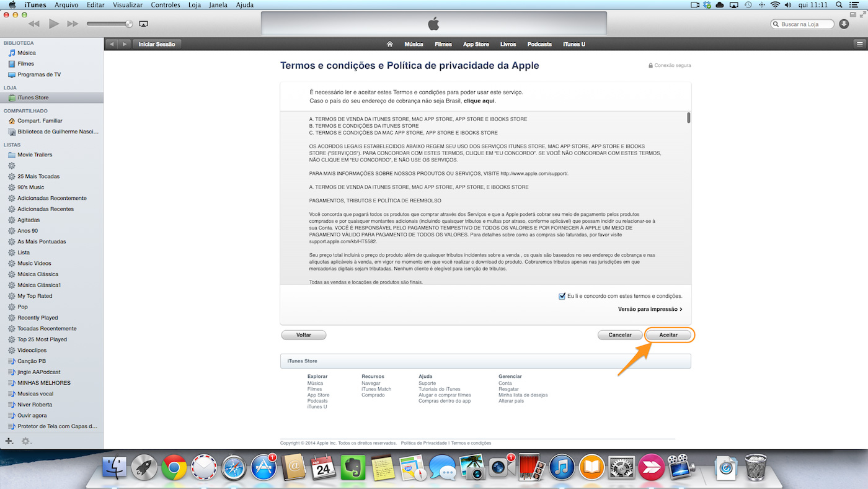Open Finder from the Dock
Image resolution: width=868 pixels, height=489 pixels.
114,467
